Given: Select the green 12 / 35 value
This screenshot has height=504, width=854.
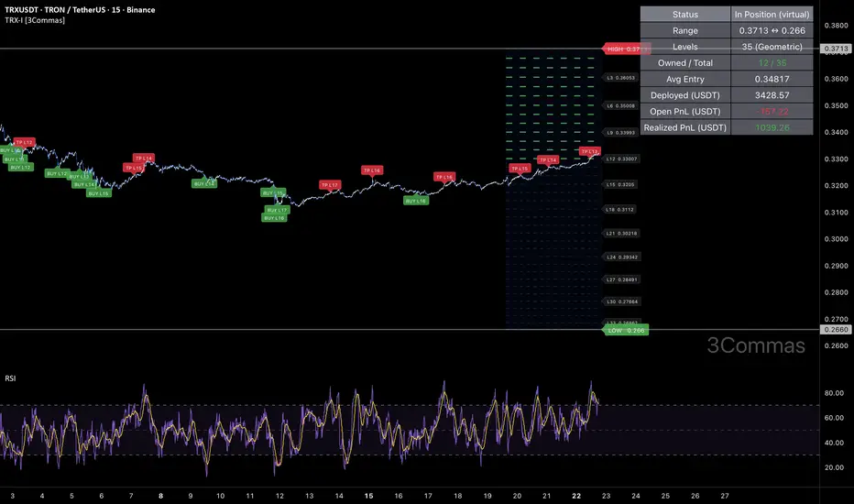Looking at the screenshot, I should (772, 62).
